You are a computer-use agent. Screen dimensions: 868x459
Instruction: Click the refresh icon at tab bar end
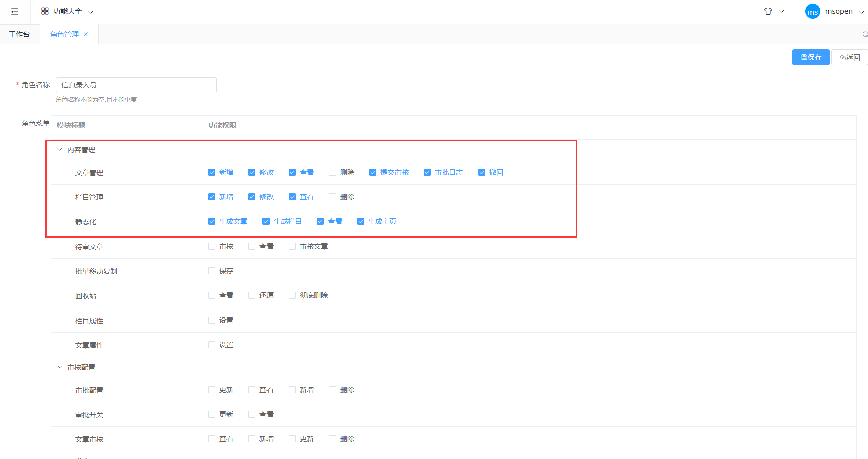click(x=864, y=34)
